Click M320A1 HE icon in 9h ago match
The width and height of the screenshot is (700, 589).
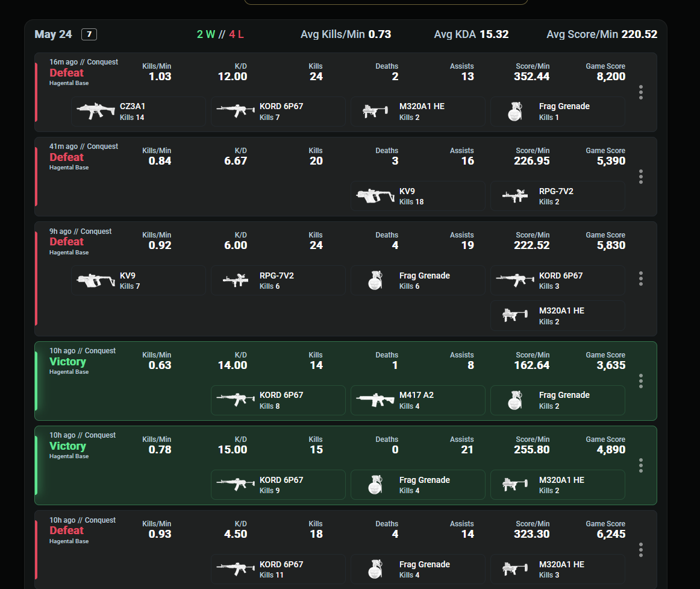pos(514,315)
